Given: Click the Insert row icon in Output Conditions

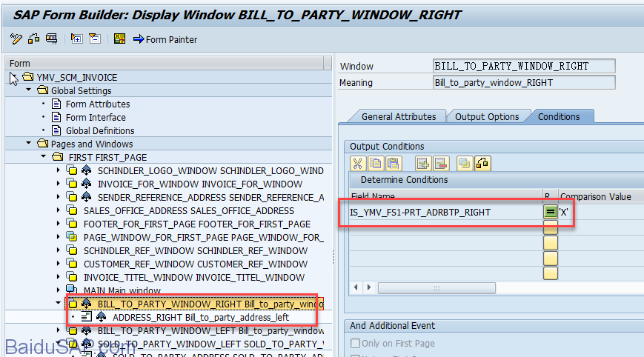Looking at the screenshot, I should tap(422, 164).
